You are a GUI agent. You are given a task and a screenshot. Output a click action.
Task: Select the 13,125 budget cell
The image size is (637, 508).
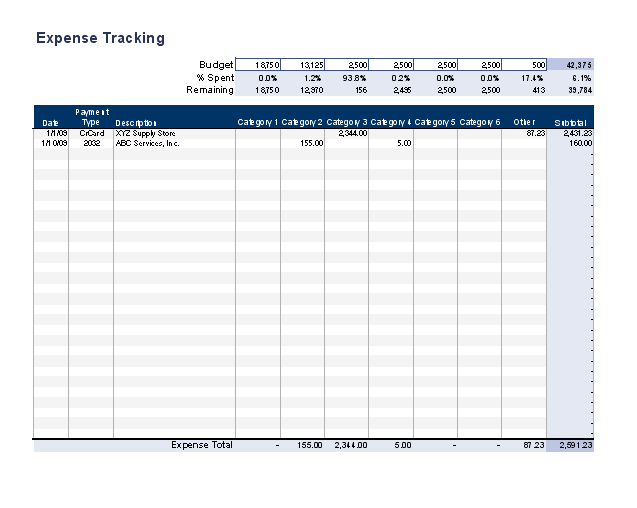click(302, 65)
